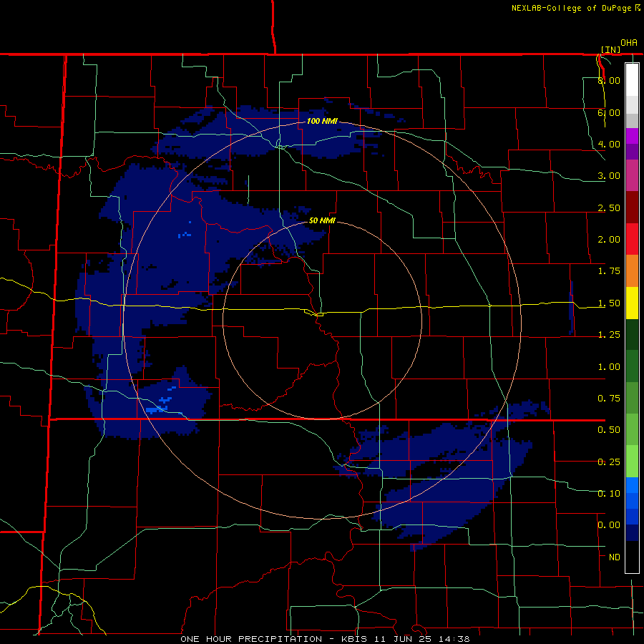Select the 6.00 scale value
Screen dimensions: 644x644
(x=609, y=112)
